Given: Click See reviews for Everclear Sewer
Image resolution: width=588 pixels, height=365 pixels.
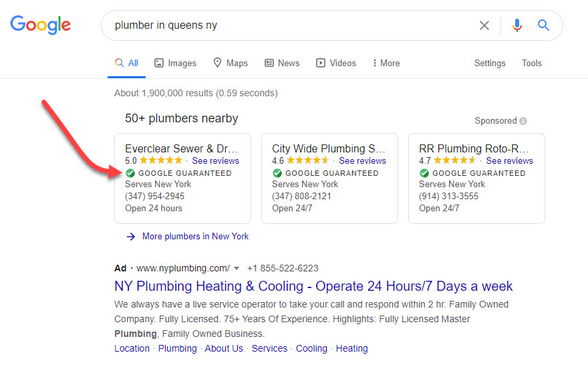Looking at the screenshot, I should coord(215,161).
